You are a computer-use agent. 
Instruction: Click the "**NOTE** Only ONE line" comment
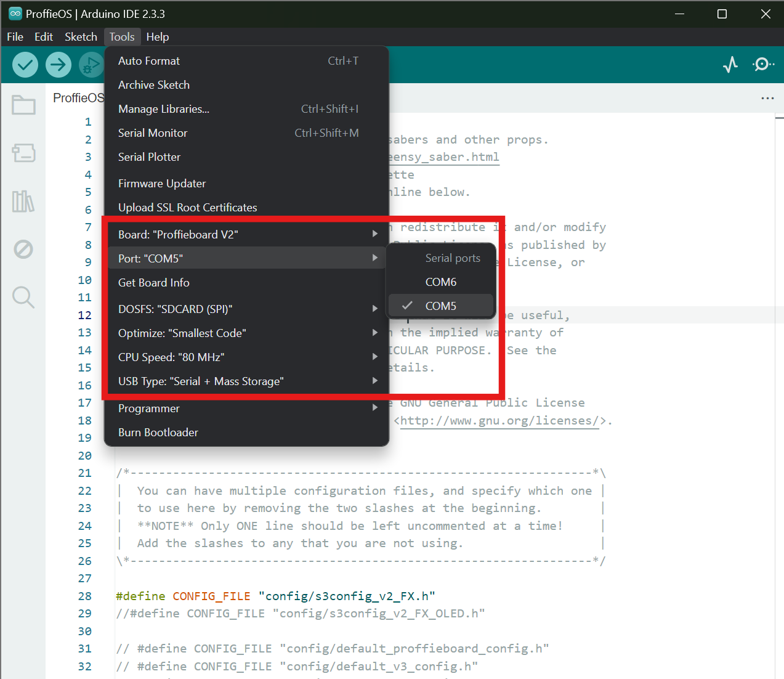(350, 526)
